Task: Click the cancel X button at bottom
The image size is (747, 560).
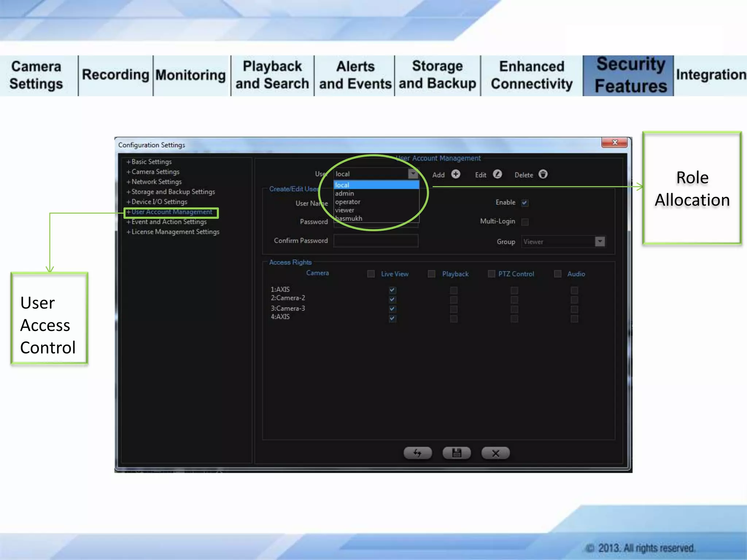Action: pyautogui.click(x=495, y=453)
